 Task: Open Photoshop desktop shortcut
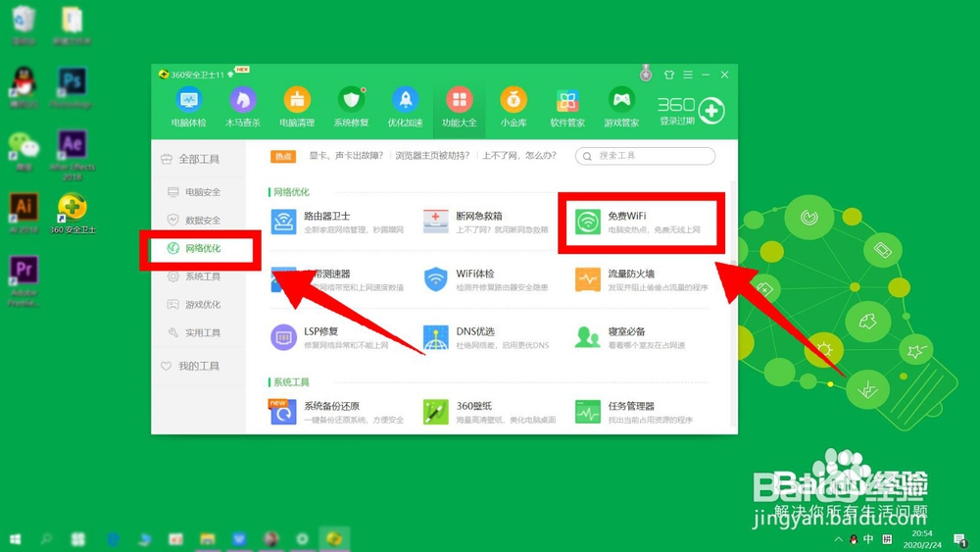pyautogui.click(x=73, y=88)
